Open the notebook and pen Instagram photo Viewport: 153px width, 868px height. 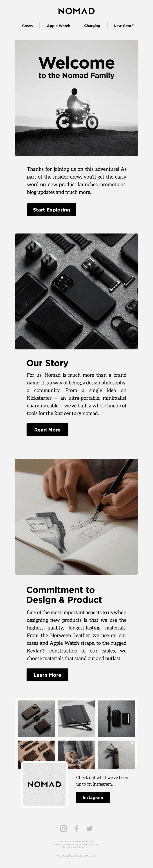76,719
